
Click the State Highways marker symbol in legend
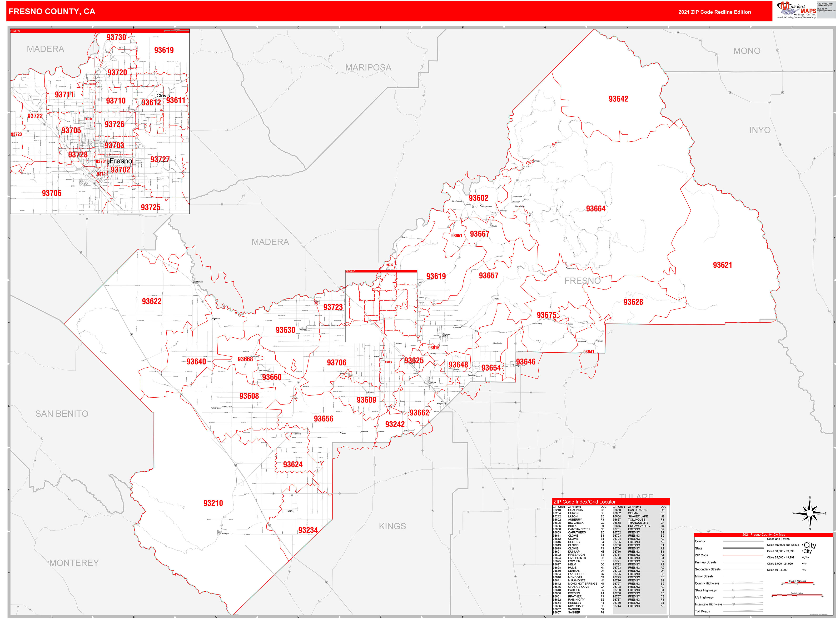click(733, 590)
